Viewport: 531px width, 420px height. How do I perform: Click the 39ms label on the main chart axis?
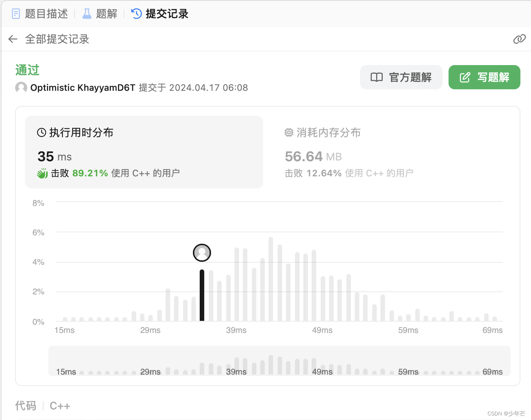pos(236,330)
